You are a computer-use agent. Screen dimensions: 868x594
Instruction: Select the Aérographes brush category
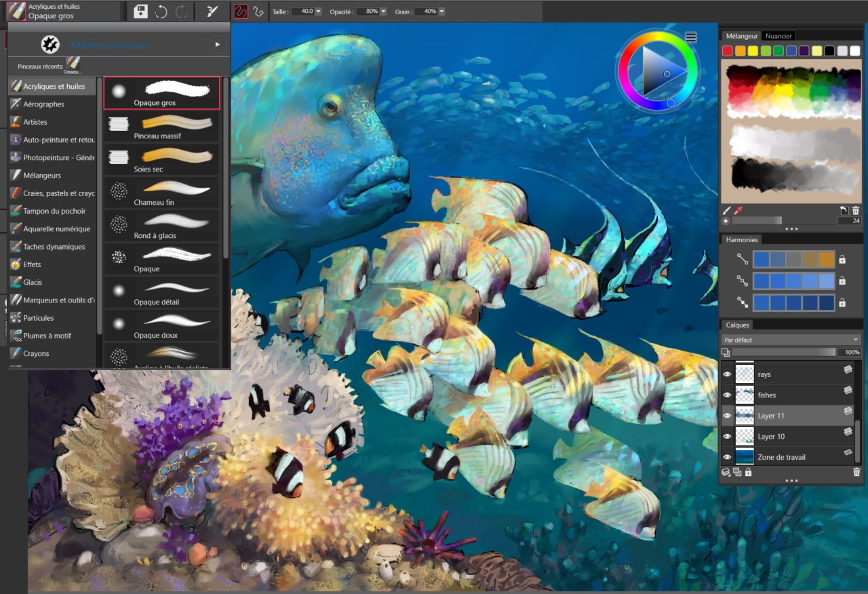[44, 104]
